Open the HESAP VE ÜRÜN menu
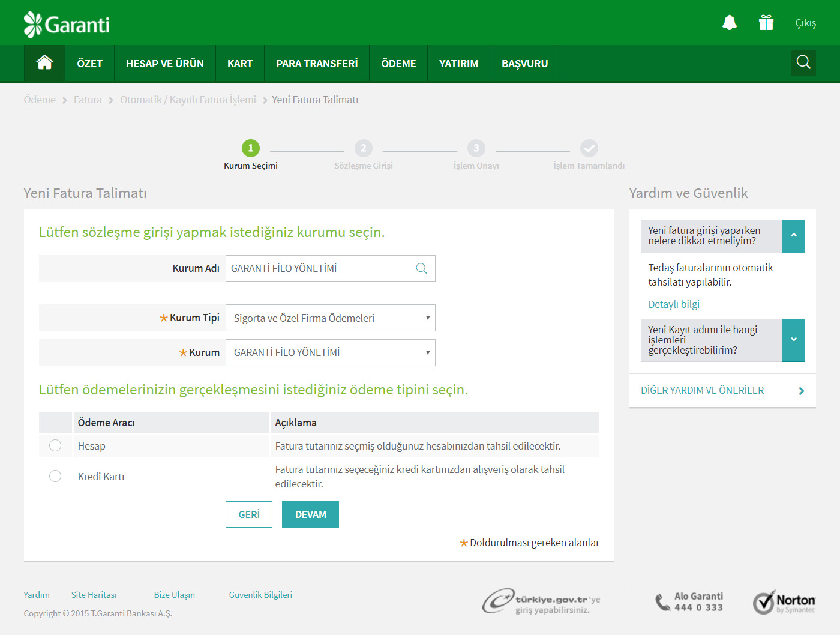 pos(165,64)
